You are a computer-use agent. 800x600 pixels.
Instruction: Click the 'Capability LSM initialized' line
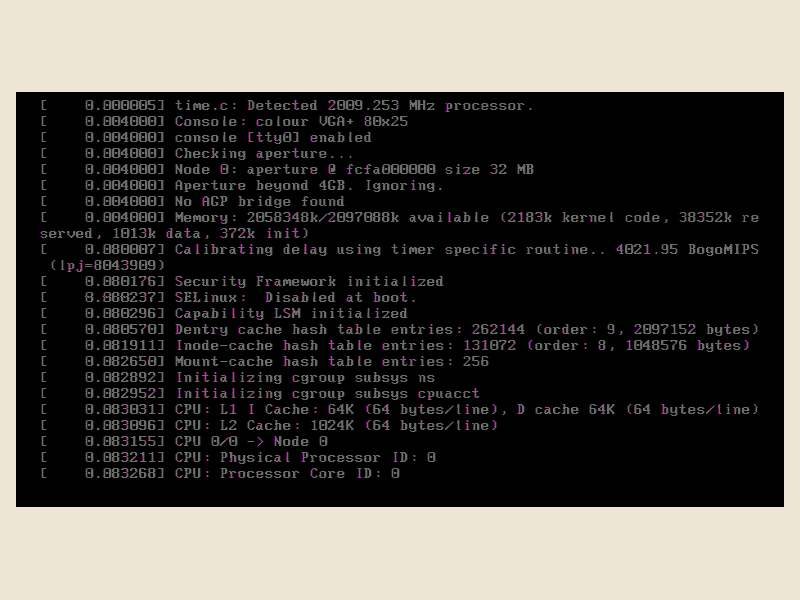click(224, 313)
